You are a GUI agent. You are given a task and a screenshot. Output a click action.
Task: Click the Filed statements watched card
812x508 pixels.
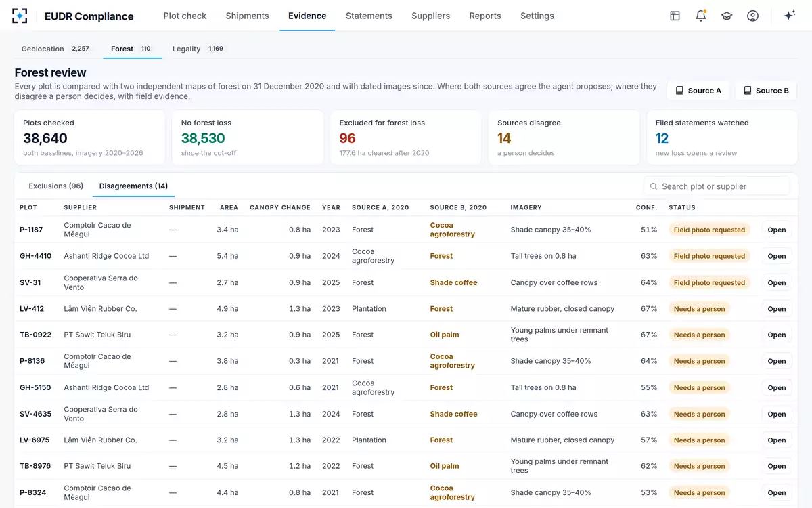click(x=722, y=137)
